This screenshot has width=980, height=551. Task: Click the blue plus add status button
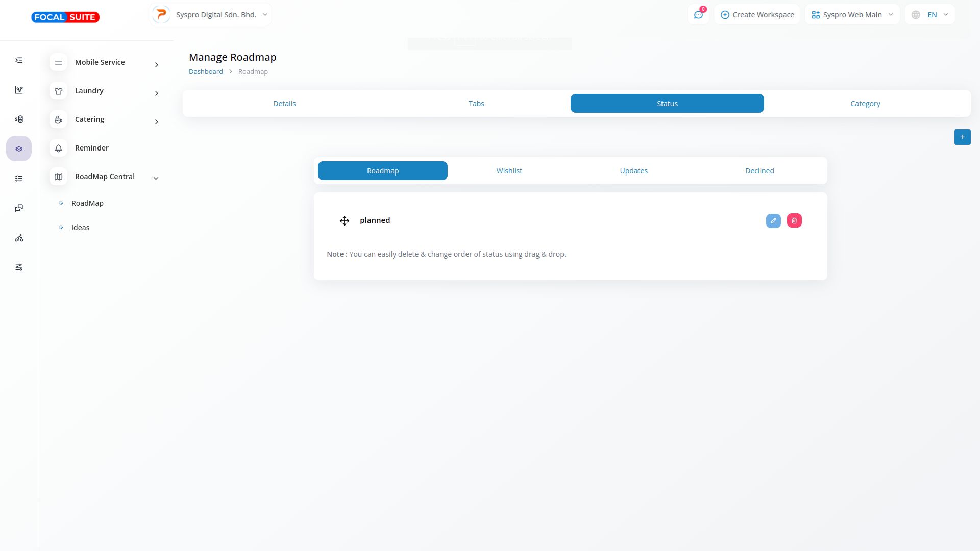[x=962, y=137]
